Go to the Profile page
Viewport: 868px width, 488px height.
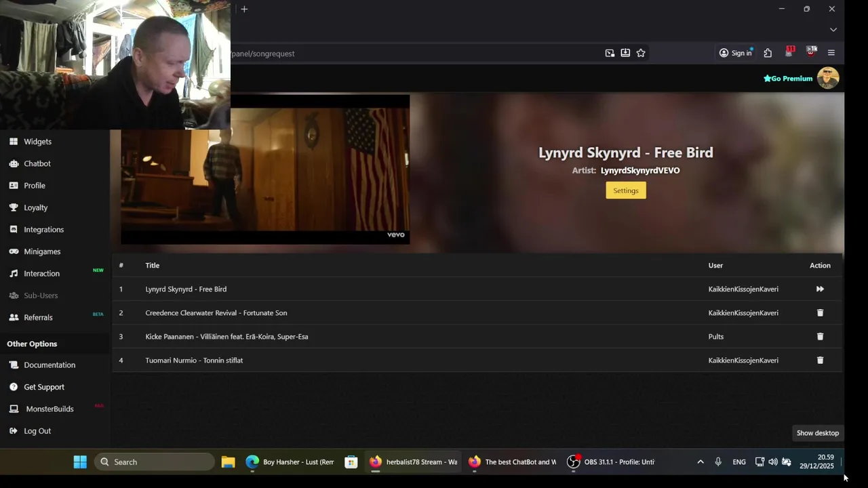(x=35, y=186)
